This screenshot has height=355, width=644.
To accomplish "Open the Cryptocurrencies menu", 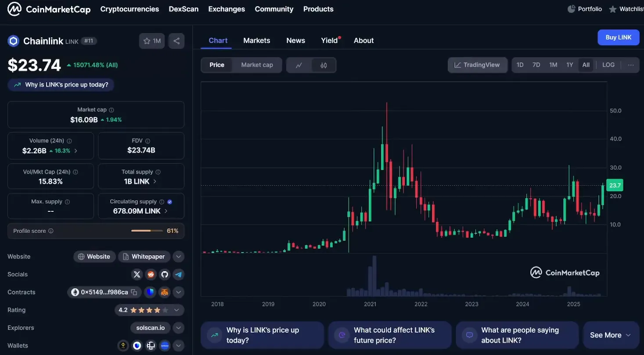I will 130,9.
